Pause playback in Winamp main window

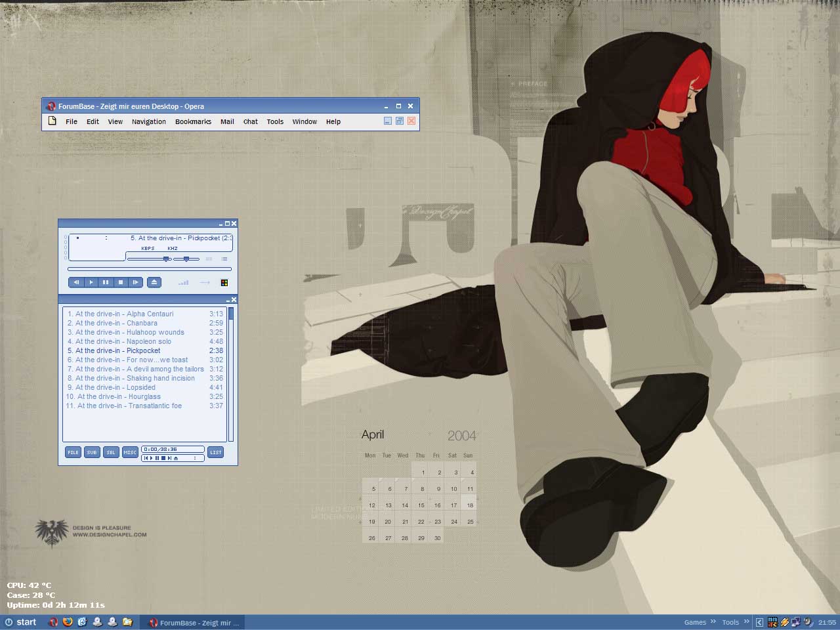point(106,282)
